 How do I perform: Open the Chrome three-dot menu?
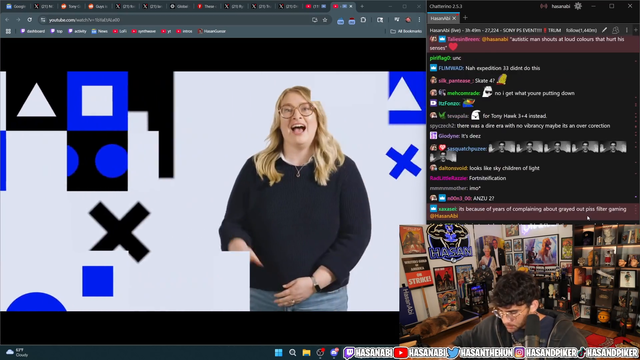pos(419,20)
